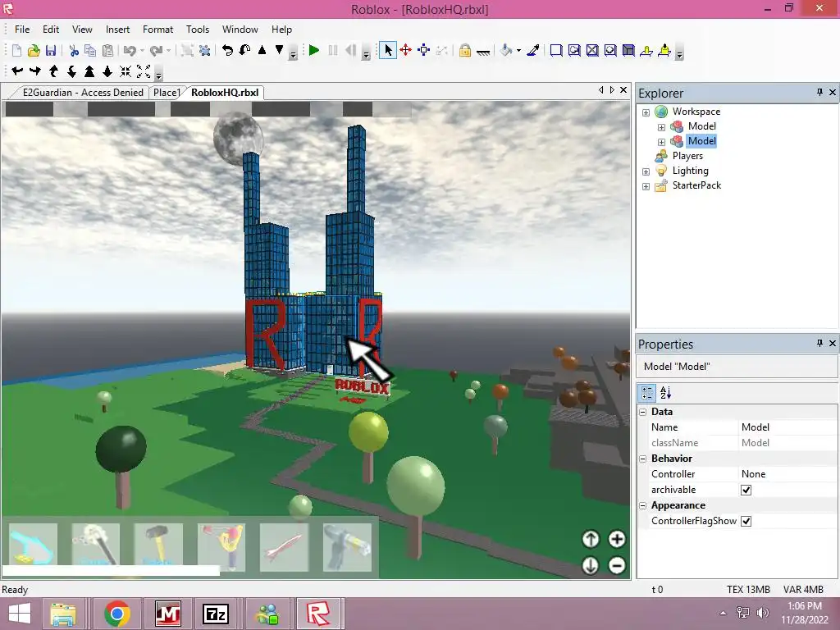
Task: Click the Paste clipboard icon
Action: [x=107, y=50]
